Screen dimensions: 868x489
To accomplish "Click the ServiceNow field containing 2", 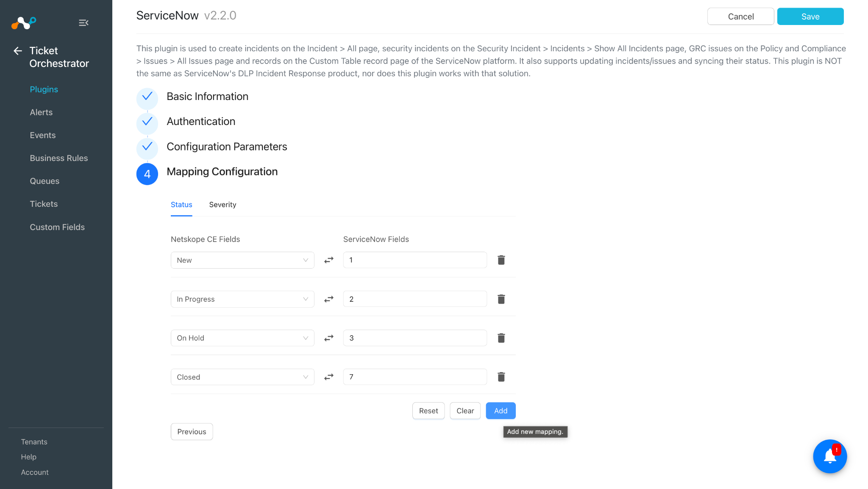I will [x=415, y=299].
